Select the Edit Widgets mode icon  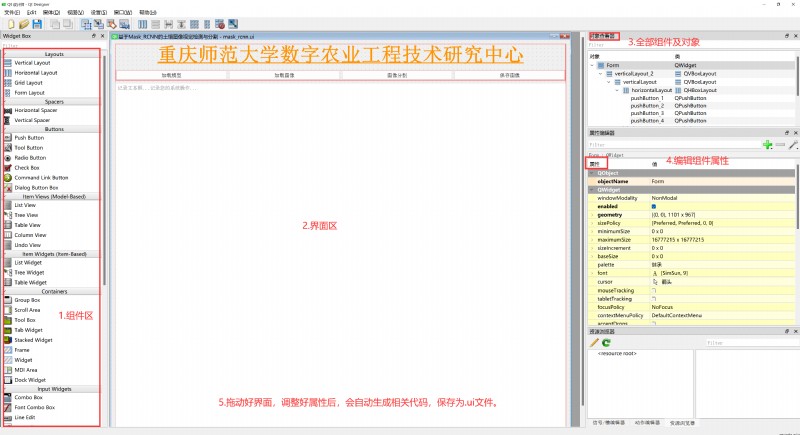[86, 24]
